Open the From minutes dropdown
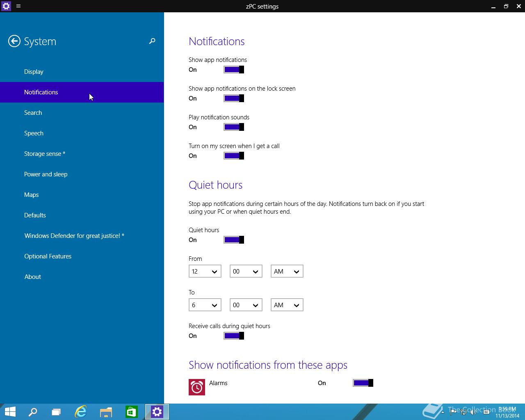 (x=246, y=272)
